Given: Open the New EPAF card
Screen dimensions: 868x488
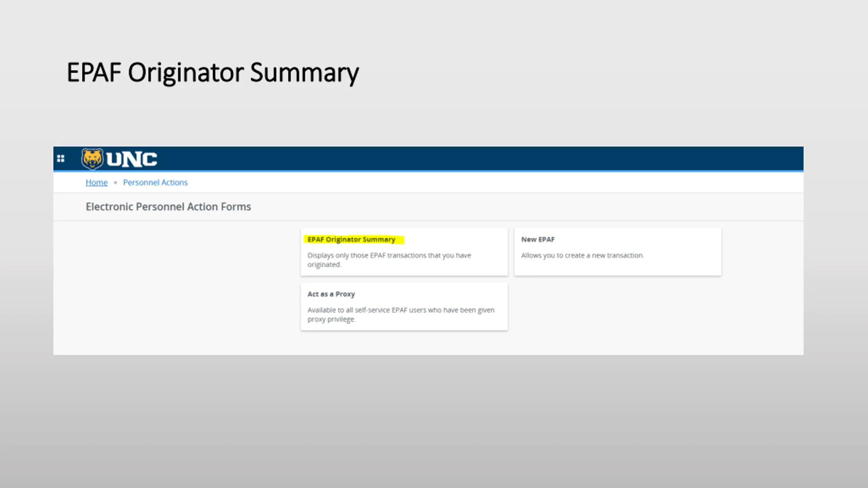Looking at the screenshot, I should click(618, 252).
